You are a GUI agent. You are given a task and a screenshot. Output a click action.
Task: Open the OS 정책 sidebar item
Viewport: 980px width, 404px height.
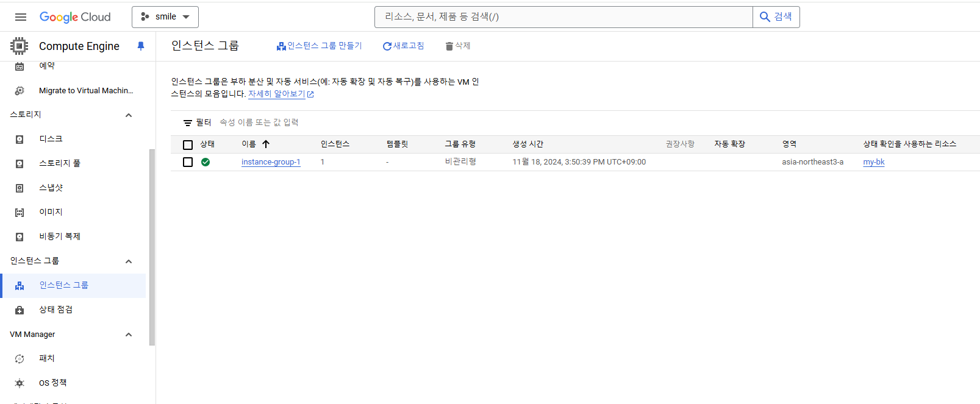pyautogui.click(x=53, y=383)
